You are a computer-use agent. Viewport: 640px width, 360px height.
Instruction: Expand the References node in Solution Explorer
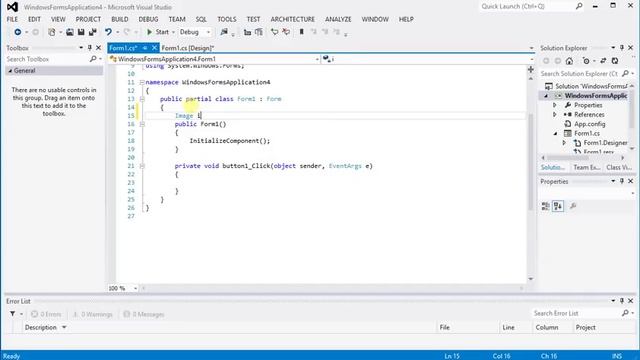(x=555, y=115)
